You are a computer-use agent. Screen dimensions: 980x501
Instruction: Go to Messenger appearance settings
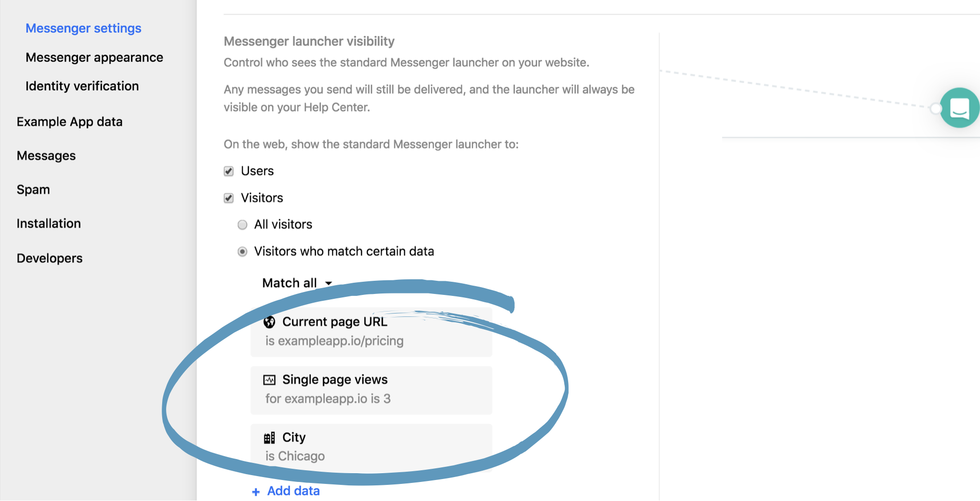tap(94, 57)
